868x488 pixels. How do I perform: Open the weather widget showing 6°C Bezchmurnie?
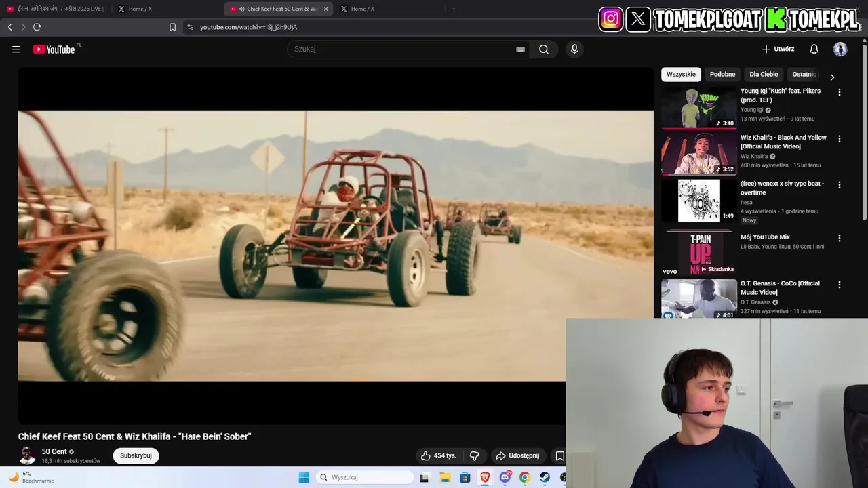pos(31,477)
